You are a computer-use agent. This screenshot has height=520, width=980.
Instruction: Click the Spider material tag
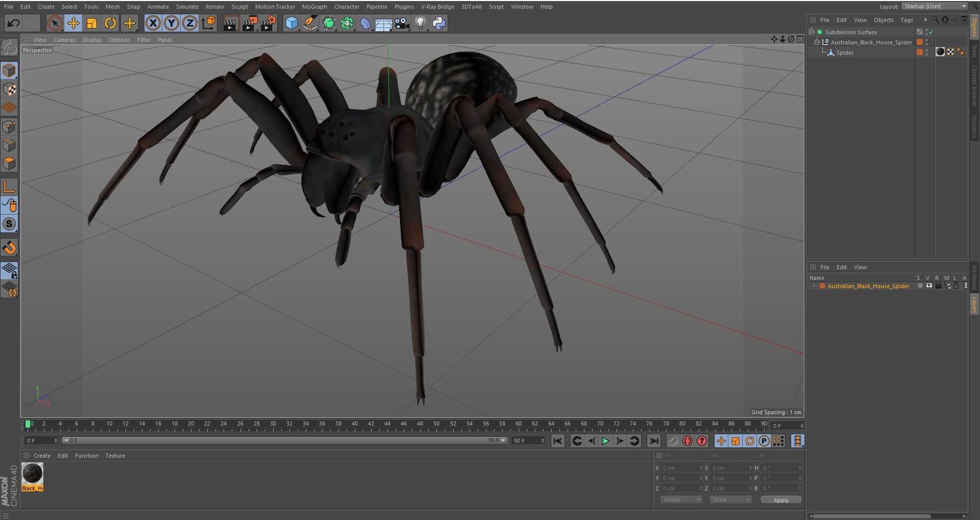(940, 52)
